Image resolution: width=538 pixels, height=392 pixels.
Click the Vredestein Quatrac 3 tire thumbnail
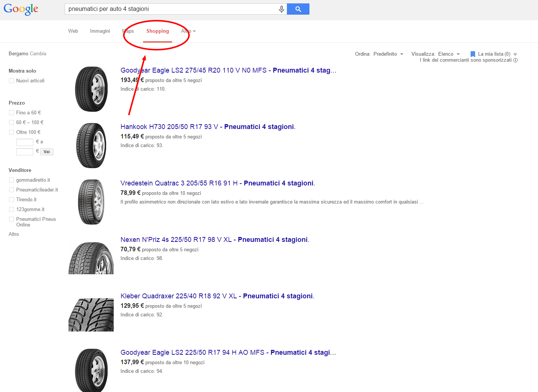pos(91,202)
